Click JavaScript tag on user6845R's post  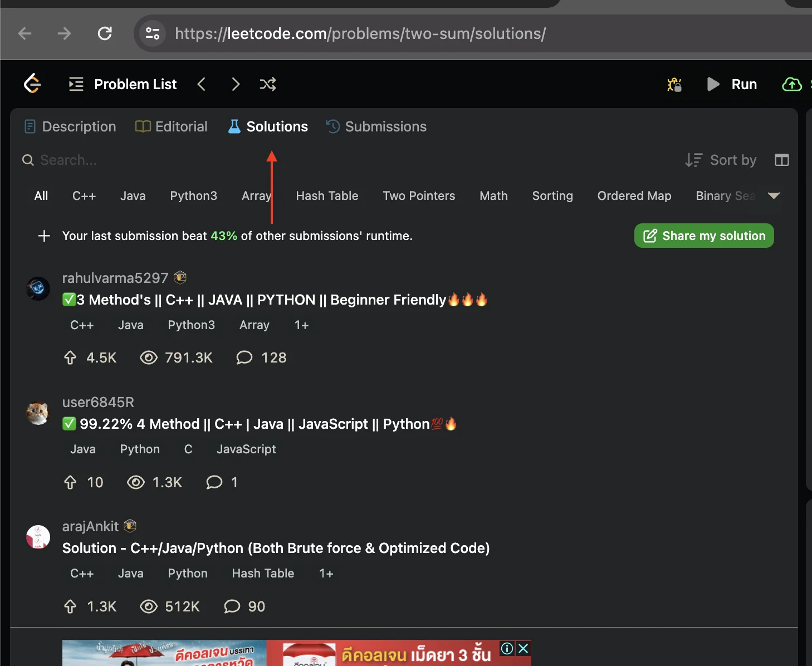click(246, 449)
